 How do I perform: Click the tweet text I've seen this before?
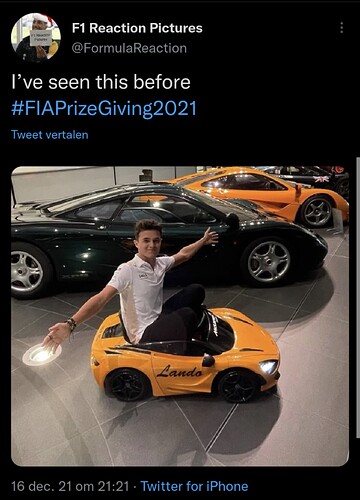coord(101,82)
